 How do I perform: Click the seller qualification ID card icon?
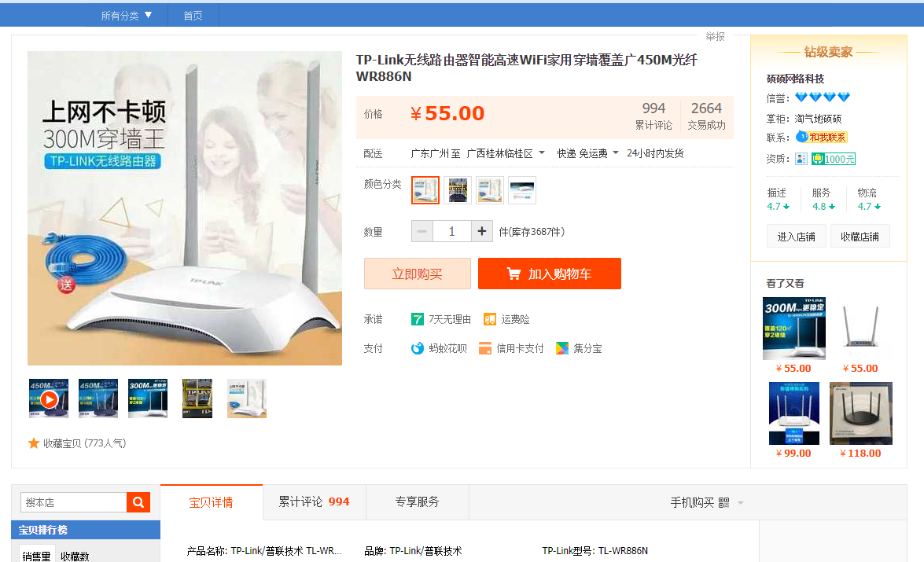(x=801, y=159)
